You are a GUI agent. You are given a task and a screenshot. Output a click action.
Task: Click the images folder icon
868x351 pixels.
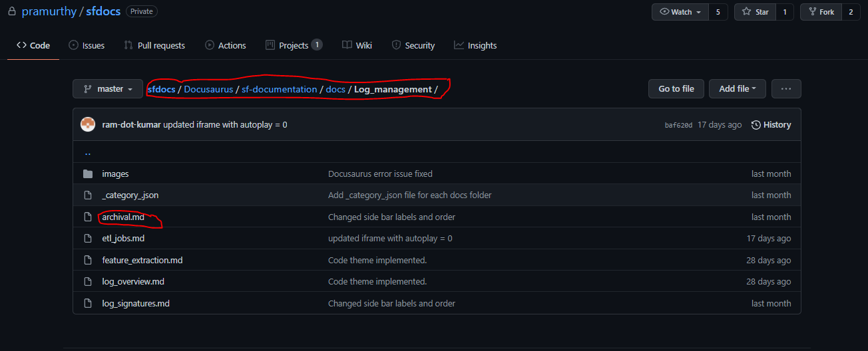pyautogui.click(x=87, y=174)
